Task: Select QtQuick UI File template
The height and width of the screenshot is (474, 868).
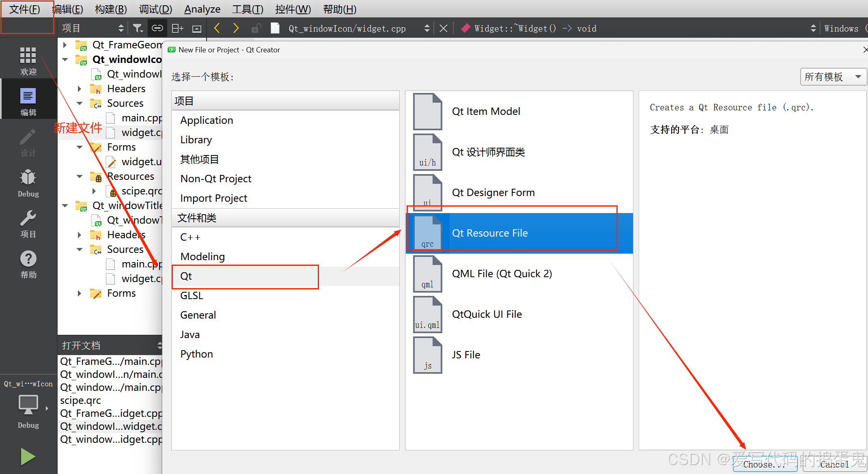Action: click(x=519, y=314)
